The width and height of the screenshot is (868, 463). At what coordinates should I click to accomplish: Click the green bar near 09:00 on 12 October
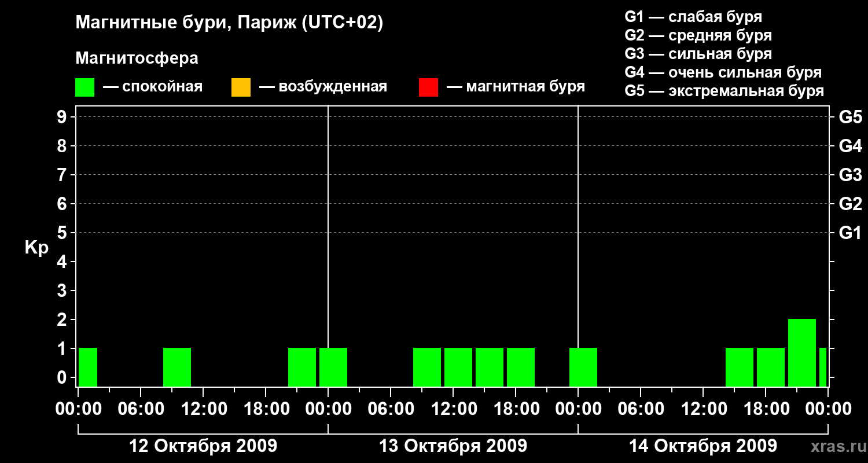click(x=177, y=367)
